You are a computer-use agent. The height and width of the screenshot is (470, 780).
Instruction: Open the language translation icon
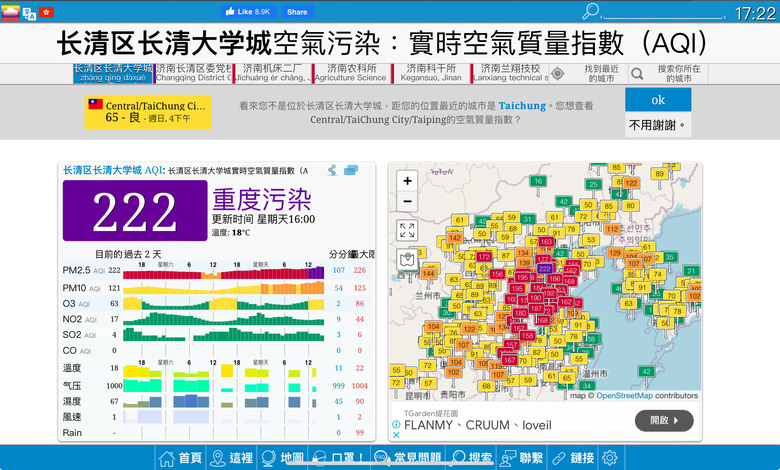point(29,13)
